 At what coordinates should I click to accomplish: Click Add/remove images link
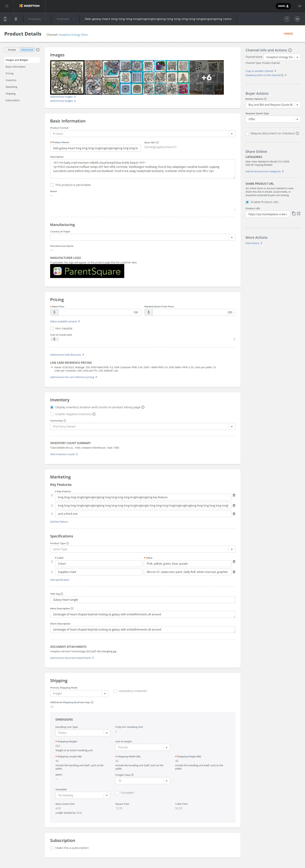pos(63,97)
